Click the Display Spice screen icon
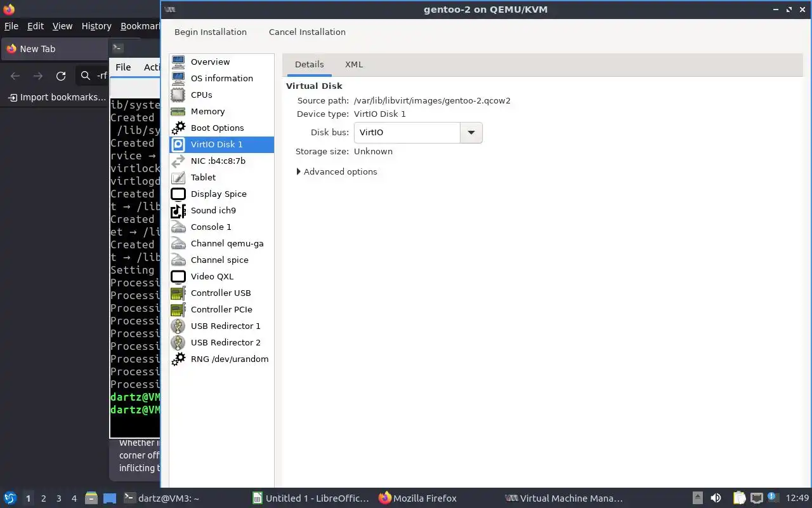This screenshot has height=508, width=812. click(x=178, y=194)
